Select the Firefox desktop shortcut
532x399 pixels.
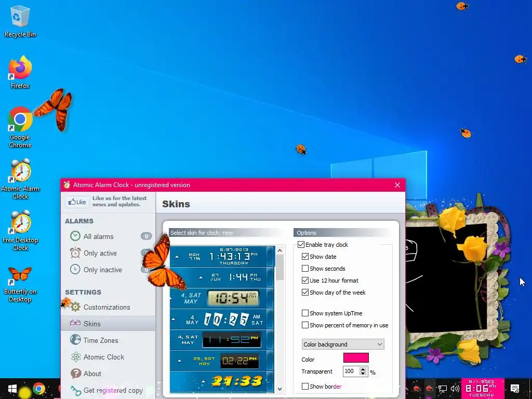tap(20, 72)
